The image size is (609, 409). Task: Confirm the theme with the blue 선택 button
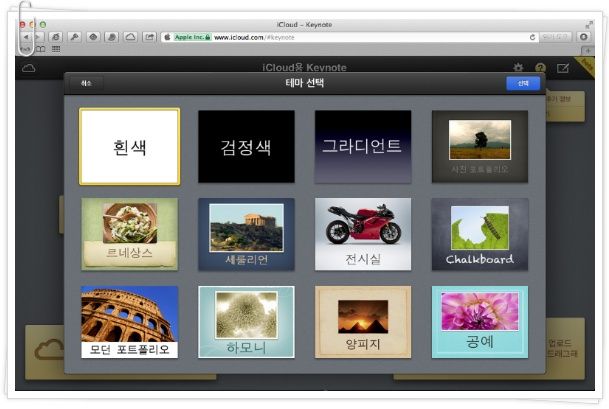tap(523, 83)
